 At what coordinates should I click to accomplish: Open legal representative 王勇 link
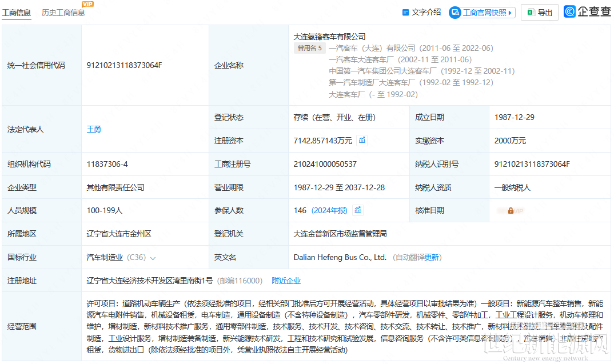[x=94, y=129]
